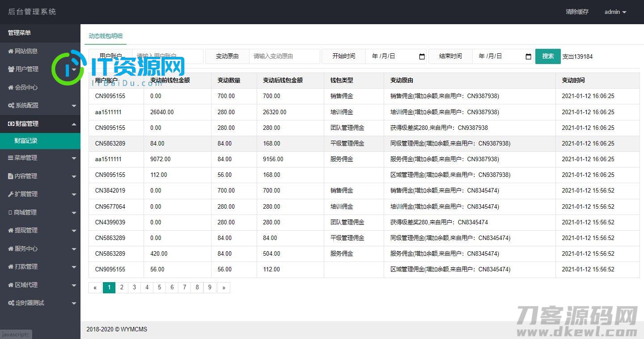Click the home icon beside 区域代理
This screenshot has height=339, width=644.
[x=11, y=285]
